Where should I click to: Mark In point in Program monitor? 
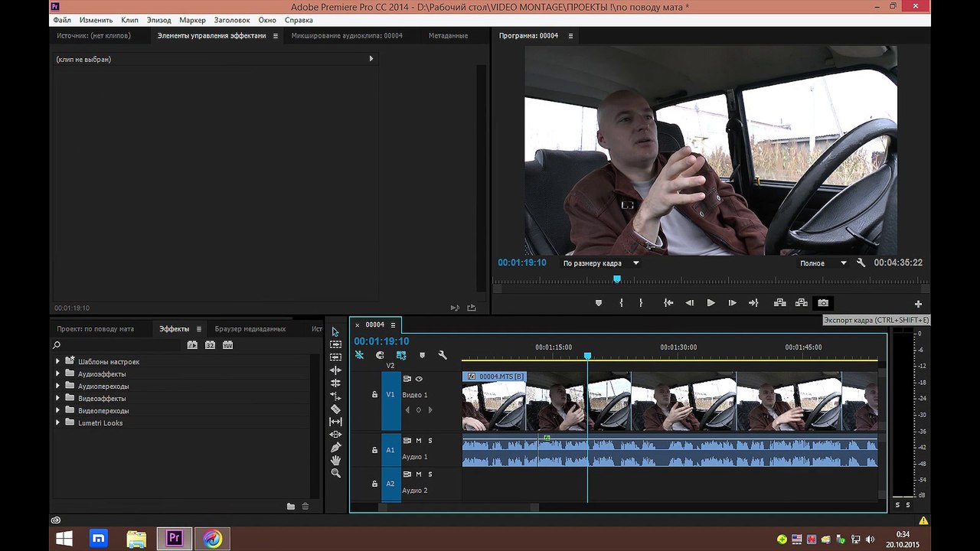(x=621, y=303)
